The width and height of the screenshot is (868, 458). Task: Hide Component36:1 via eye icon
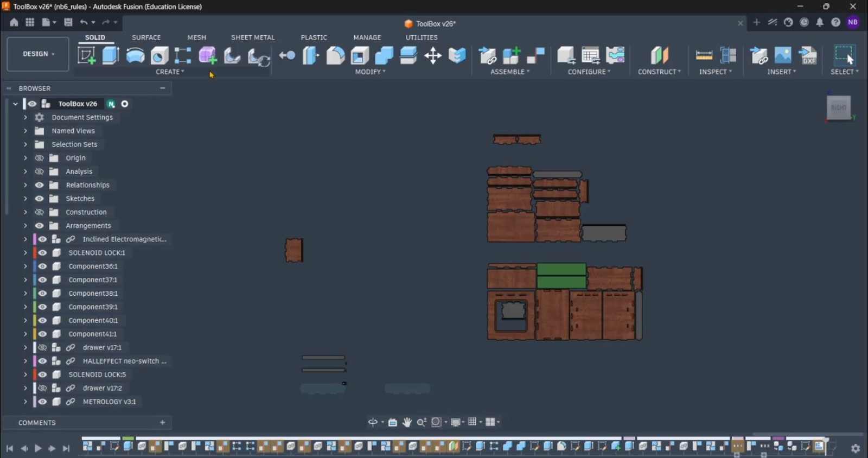pyautogui.click(x=42, y=266)
